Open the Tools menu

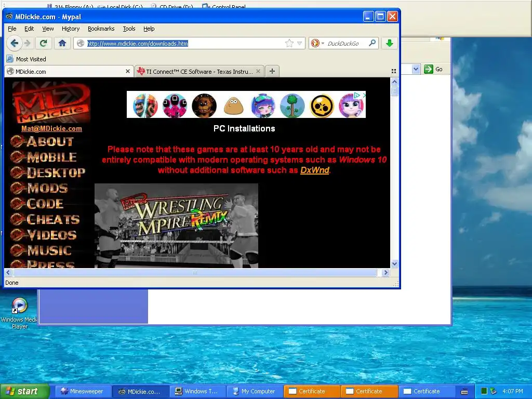click(x=129, y=29)
